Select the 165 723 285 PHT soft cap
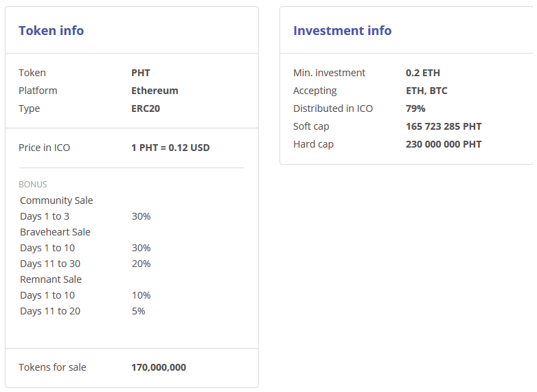This screenshot has height=392, width=537. point(444,126)
